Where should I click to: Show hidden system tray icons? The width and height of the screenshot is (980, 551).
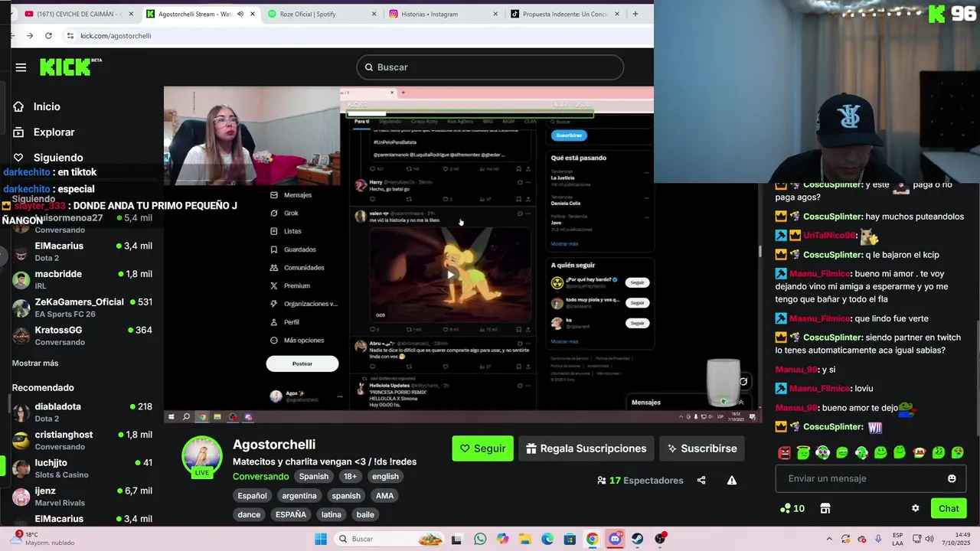[830, 539]
